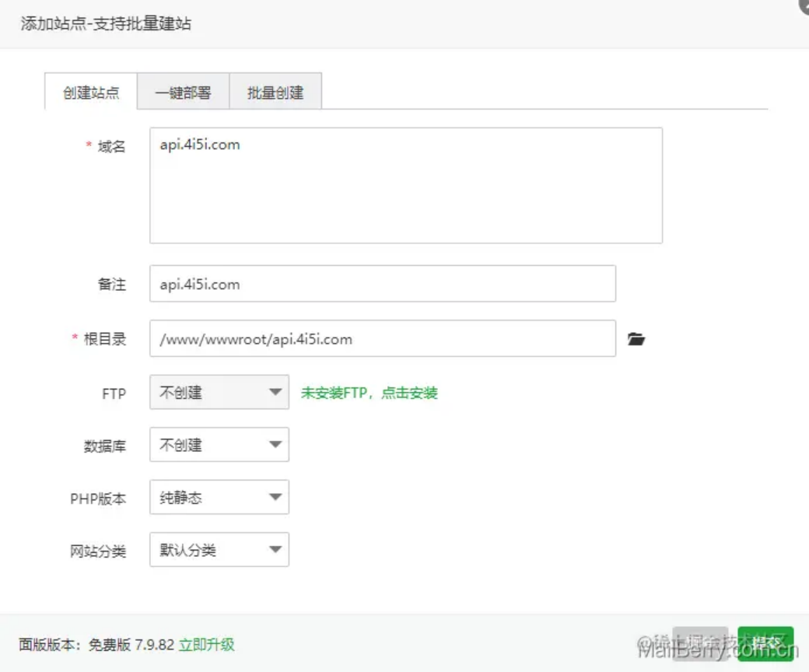Click the 网站分类 field label
The image size is (809, 672).
(x=98, y=551)
